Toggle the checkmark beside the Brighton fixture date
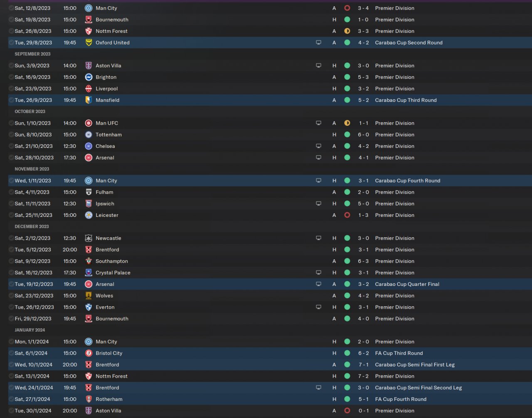This screenshot has height=418, width=532. tap(11, 77)
